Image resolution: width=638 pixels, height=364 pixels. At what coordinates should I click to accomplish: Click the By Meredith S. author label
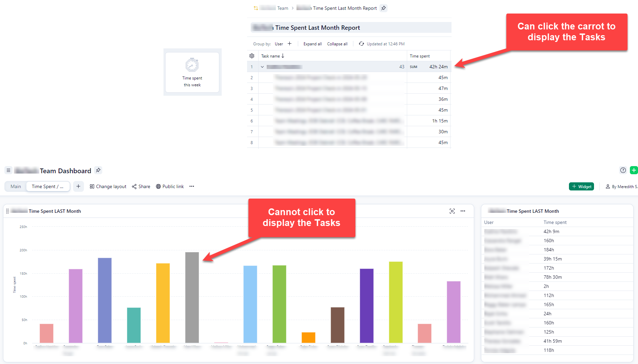[x=622, y=186]
